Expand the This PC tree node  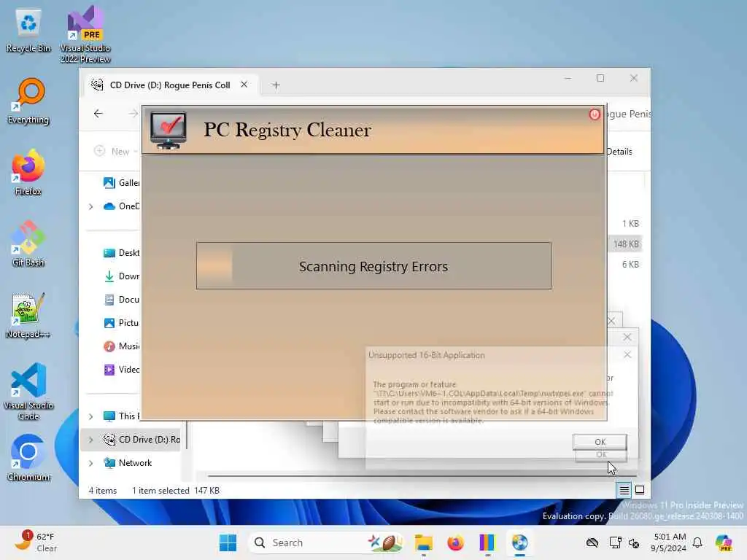tap(90, 416)
